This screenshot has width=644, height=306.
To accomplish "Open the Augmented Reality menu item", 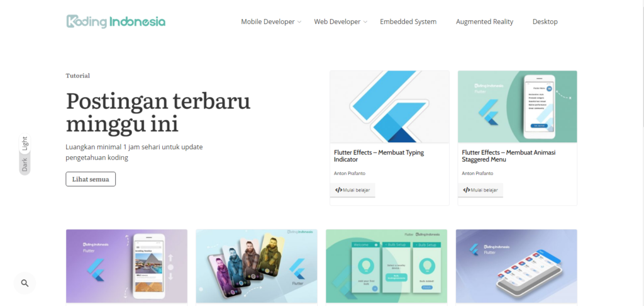I will (485, 22).
